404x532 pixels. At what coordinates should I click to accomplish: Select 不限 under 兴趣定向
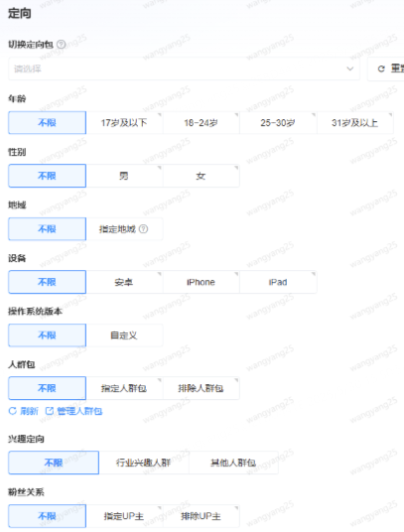point(54,463)
